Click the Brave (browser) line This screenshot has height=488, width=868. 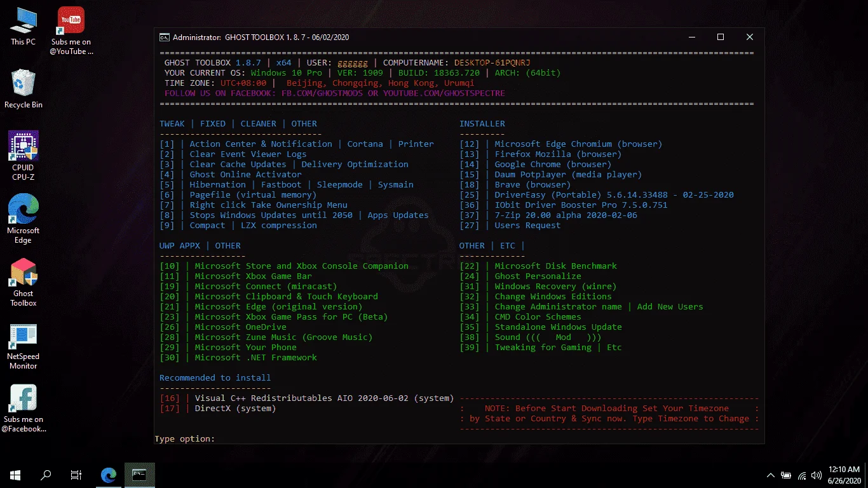(x=515, y=185)
